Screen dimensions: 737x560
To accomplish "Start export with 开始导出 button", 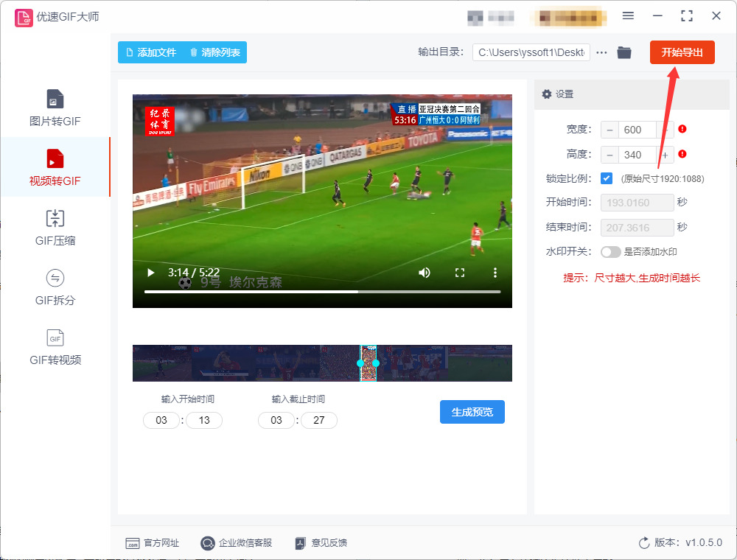I will coord(682,52).
